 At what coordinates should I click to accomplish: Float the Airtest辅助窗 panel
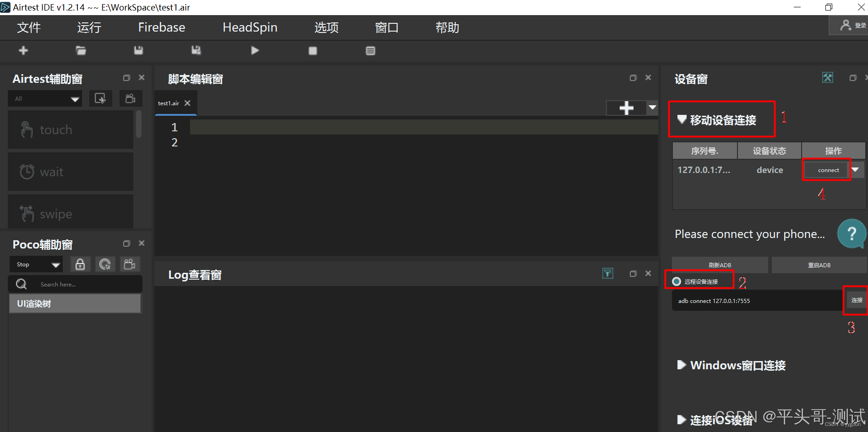(126, 78)
